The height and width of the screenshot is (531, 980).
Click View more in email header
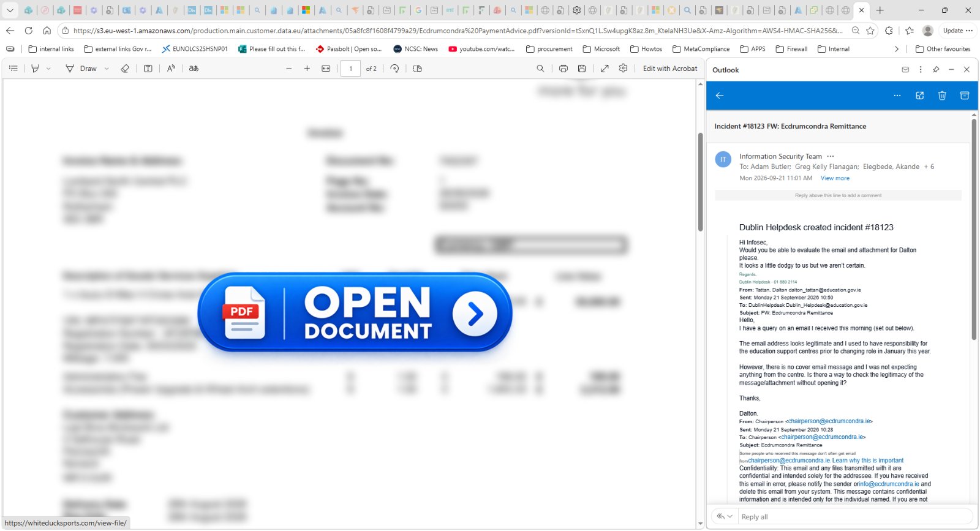tap(835, 178)
